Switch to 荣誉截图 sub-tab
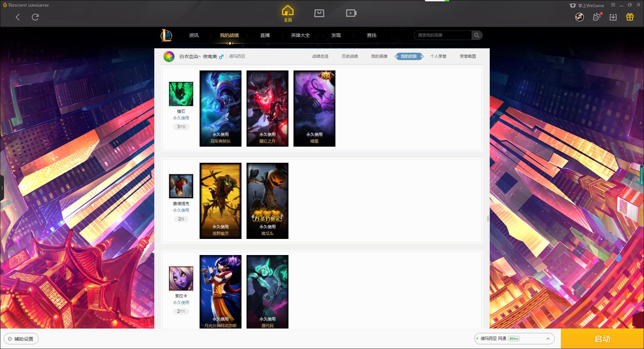 tap(468, 56)
